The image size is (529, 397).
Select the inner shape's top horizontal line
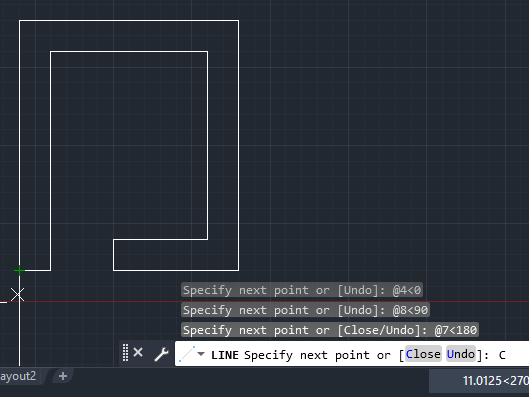click(129, 52)
